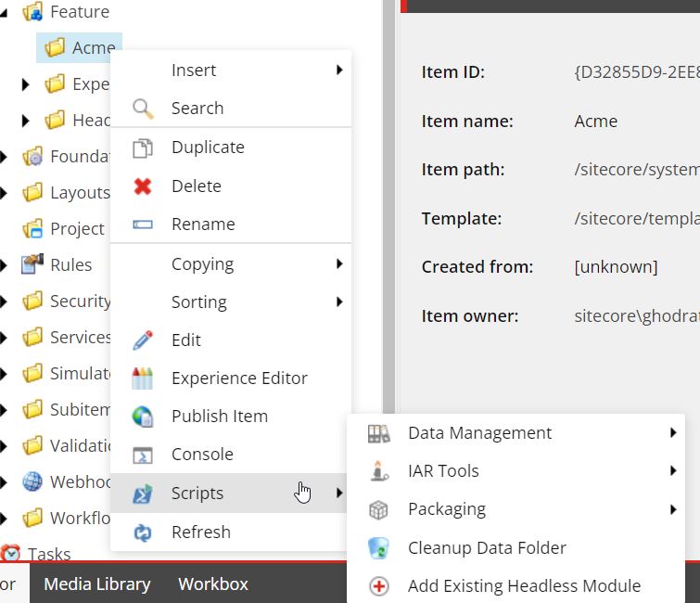The image size is (700, 603).
Task: Click the Item ID value field
Action: tap(637, 72)
